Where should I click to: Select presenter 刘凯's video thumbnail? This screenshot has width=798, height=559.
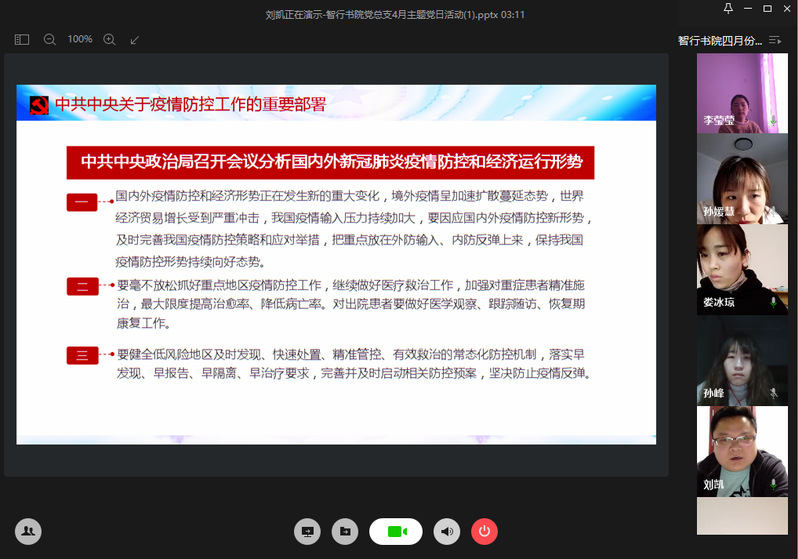735,451
